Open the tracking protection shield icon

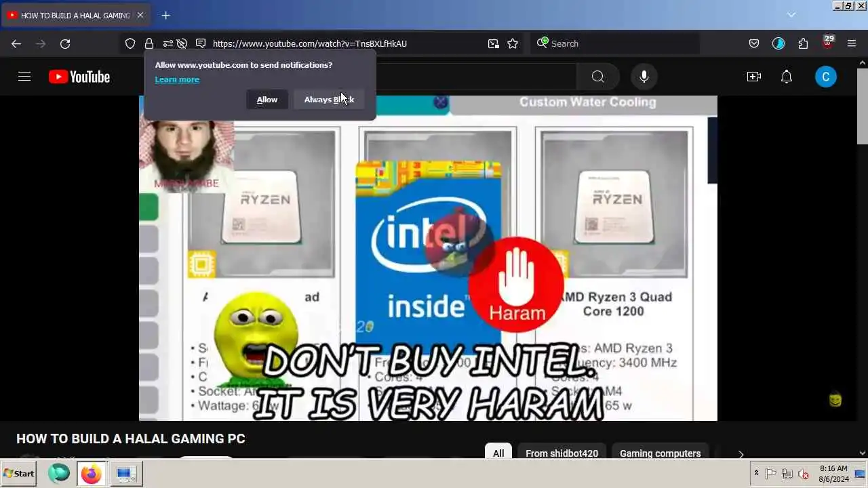(x=130, y=43)
